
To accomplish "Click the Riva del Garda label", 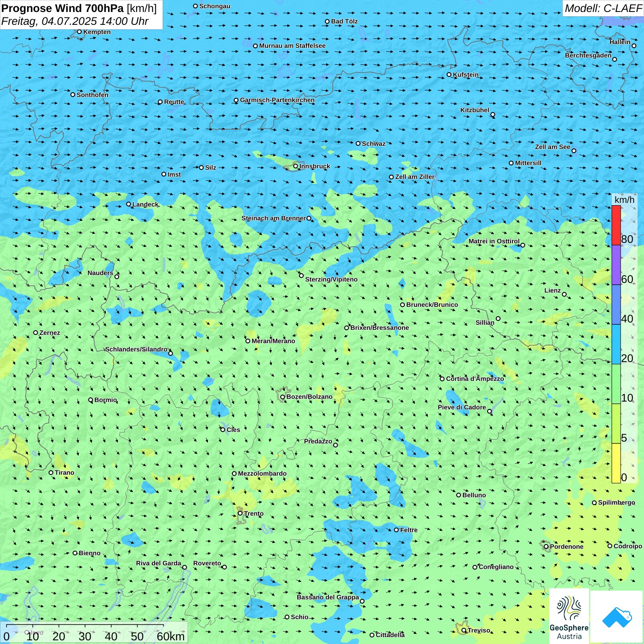I will (159, 563).
